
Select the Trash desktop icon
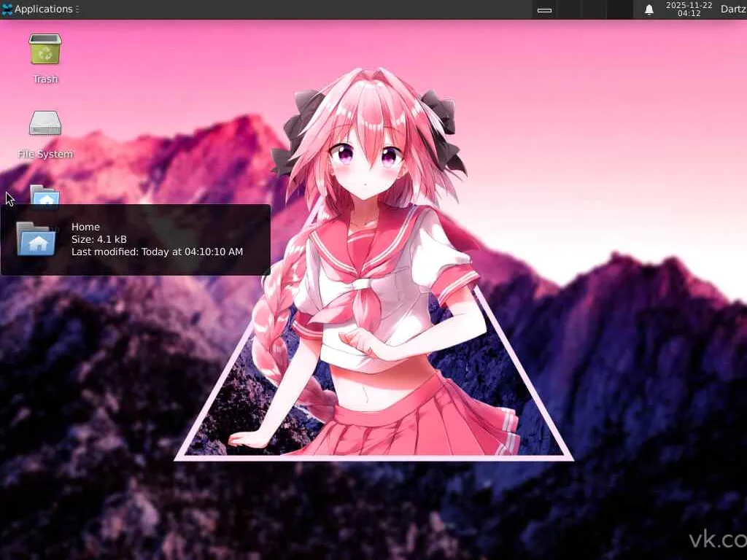(45, 49)
